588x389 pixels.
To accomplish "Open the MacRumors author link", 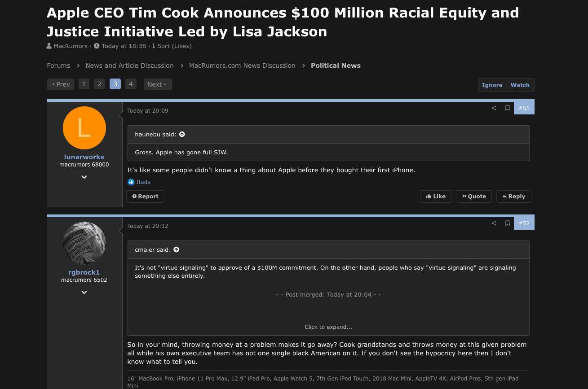I will pyautogui.click(x=71, y=46).
